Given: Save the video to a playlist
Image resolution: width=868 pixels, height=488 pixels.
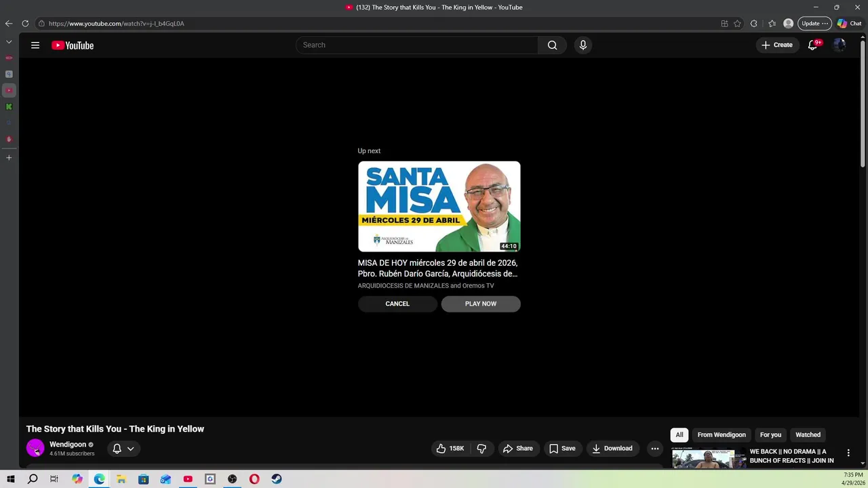Looking at the screenshot, I should point(562,449).
